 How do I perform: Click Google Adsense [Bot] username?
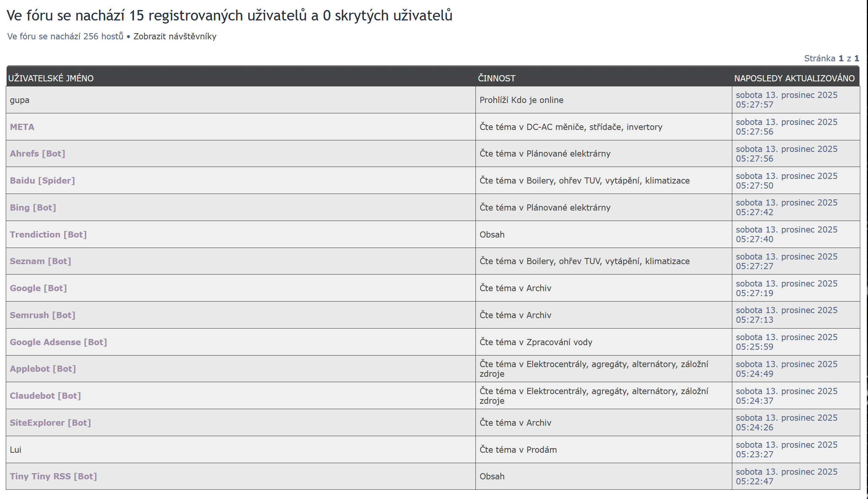tap(58, 342)
